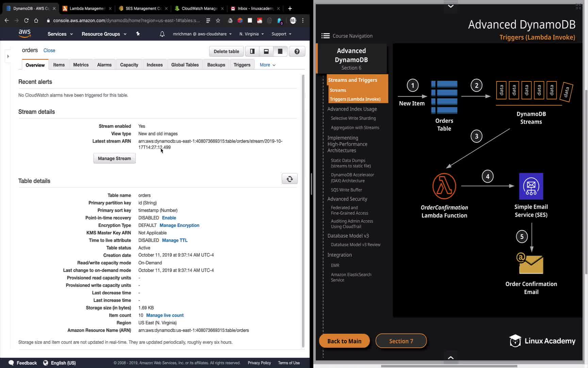Screen dimensions: 588x368
Task: Switch to split side-panel layout icon
Action: 252,51
